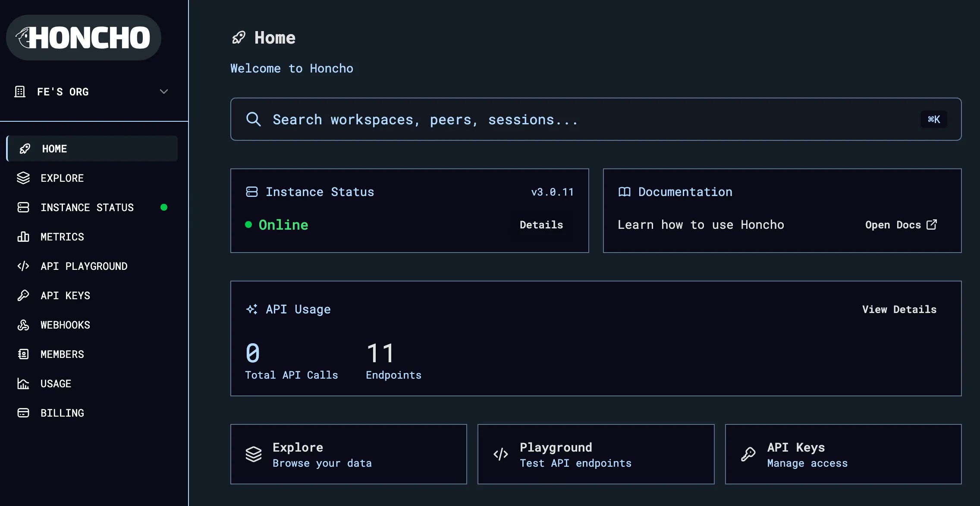Click the Honcho logo
Viewport: 980px width, 506px height.
tap(84, 38)
